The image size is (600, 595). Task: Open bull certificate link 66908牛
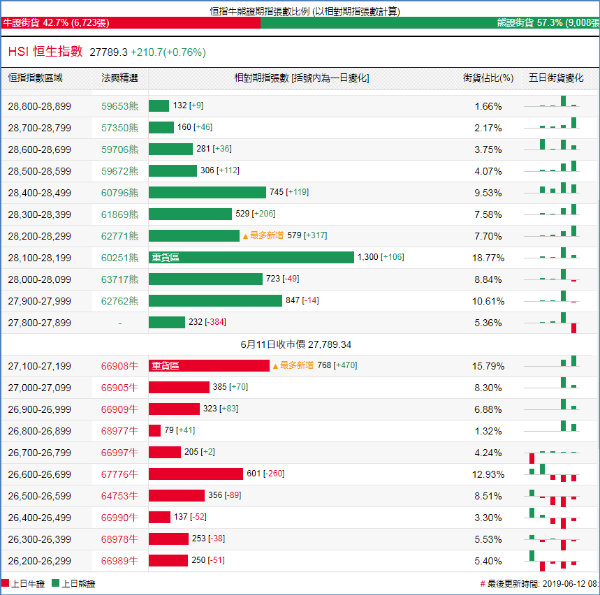[x=119, y=366]
